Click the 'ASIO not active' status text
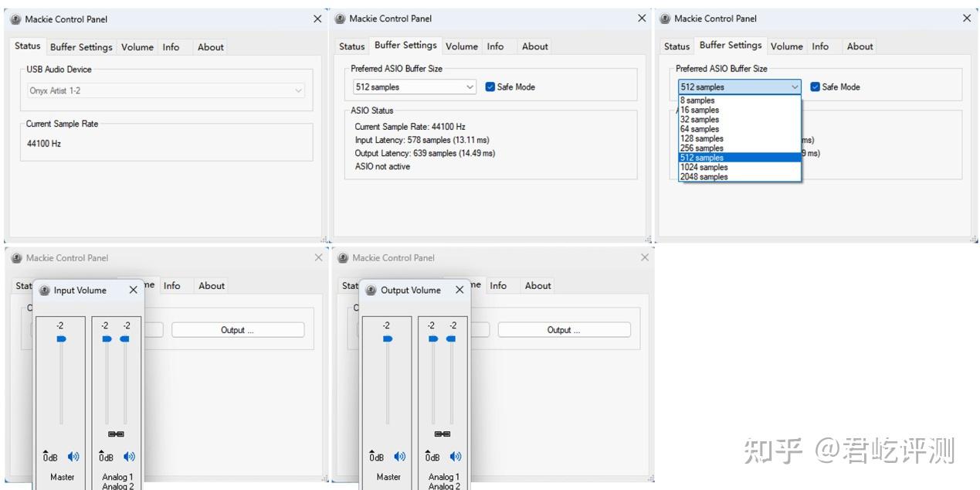Screen dimensions: 980x490 pos(382,166)
